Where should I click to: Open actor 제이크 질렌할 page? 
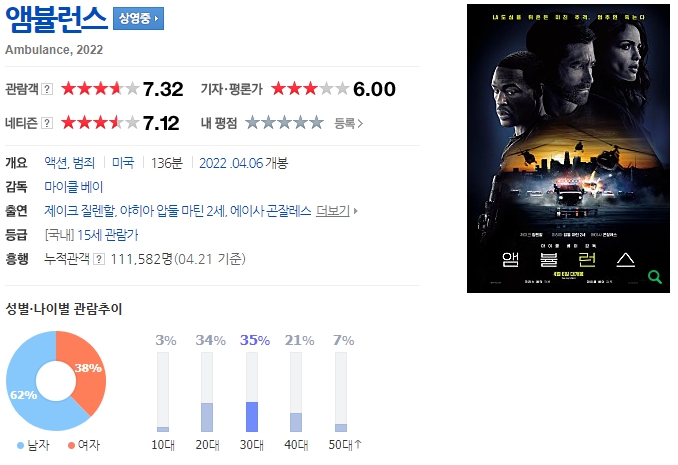pos(80,211)
